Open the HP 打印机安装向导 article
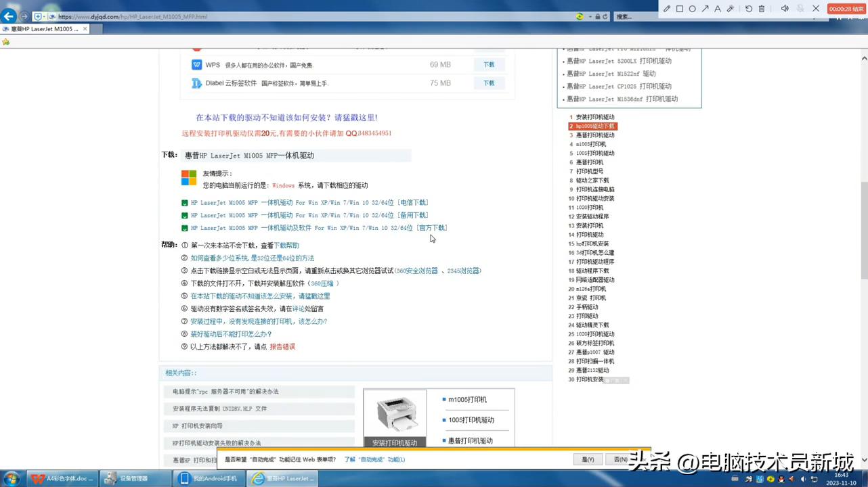 click(197, 426)
